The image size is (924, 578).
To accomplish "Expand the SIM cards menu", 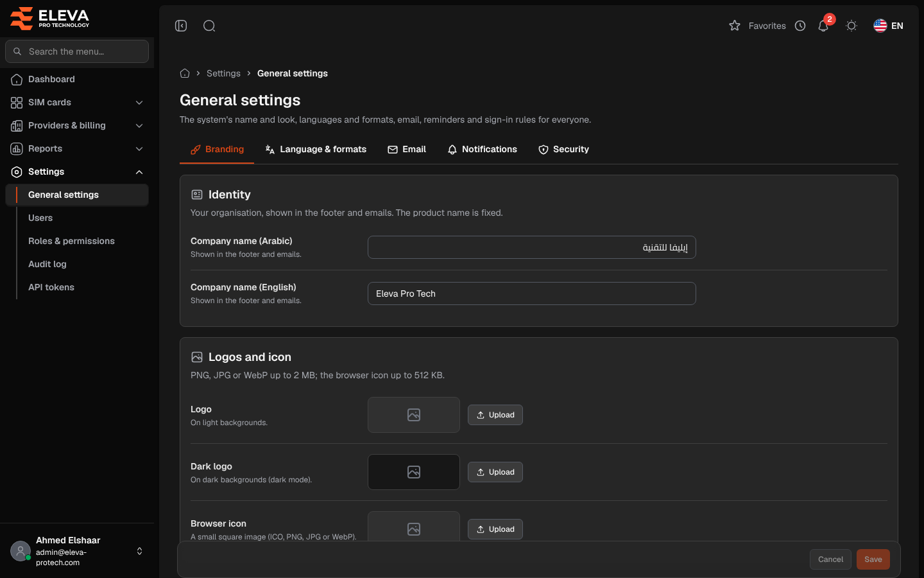I will coord(77,102).
